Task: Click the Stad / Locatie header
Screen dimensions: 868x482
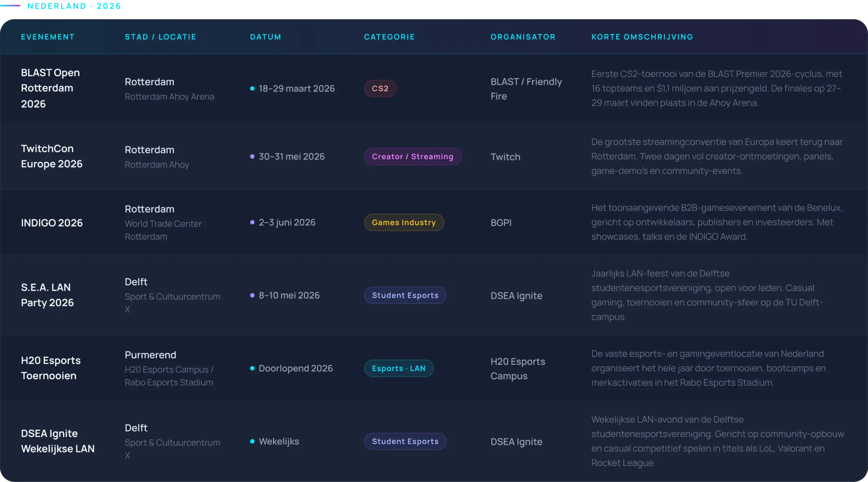Action: pyautogui.click(x=160, y=37)
